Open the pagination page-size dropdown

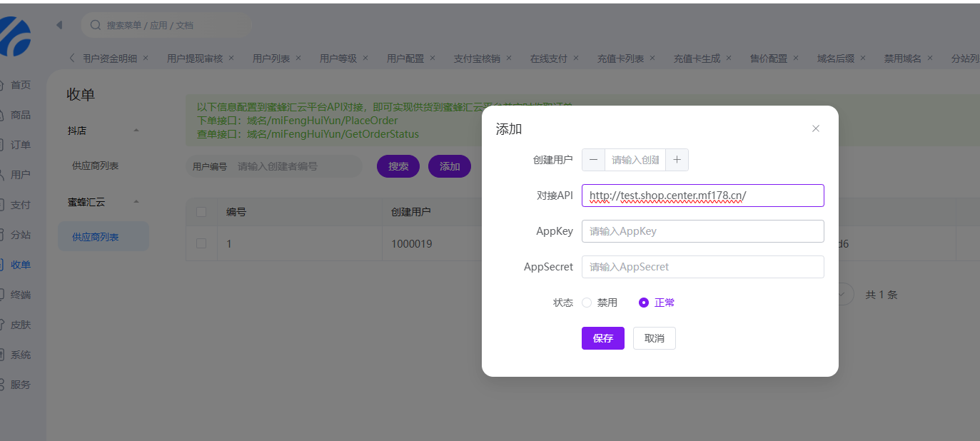coord(842,293)
